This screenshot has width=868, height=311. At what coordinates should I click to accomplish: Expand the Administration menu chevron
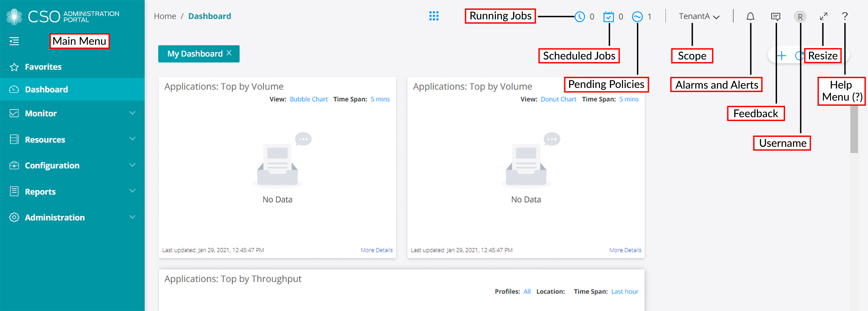coord(132,217)
